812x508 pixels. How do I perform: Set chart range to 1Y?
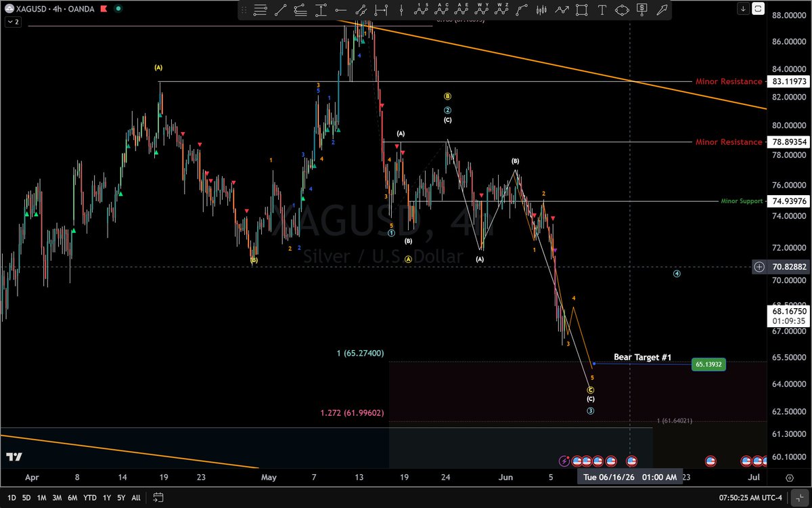coord(107,497)
